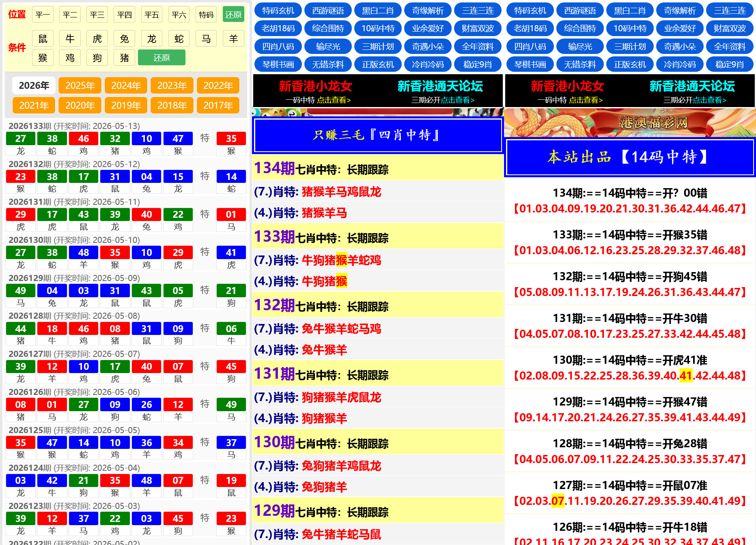Open 三期计划 in the middle column
Viewport: 756px width, 545px height.
pos(378,47)
